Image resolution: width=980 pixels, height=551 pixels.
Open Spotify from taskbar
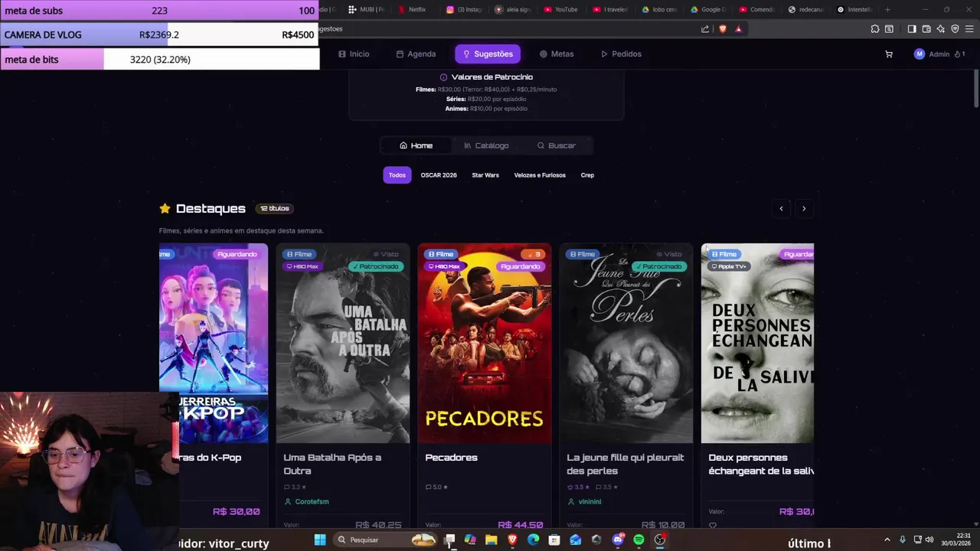tap(639, 540)
